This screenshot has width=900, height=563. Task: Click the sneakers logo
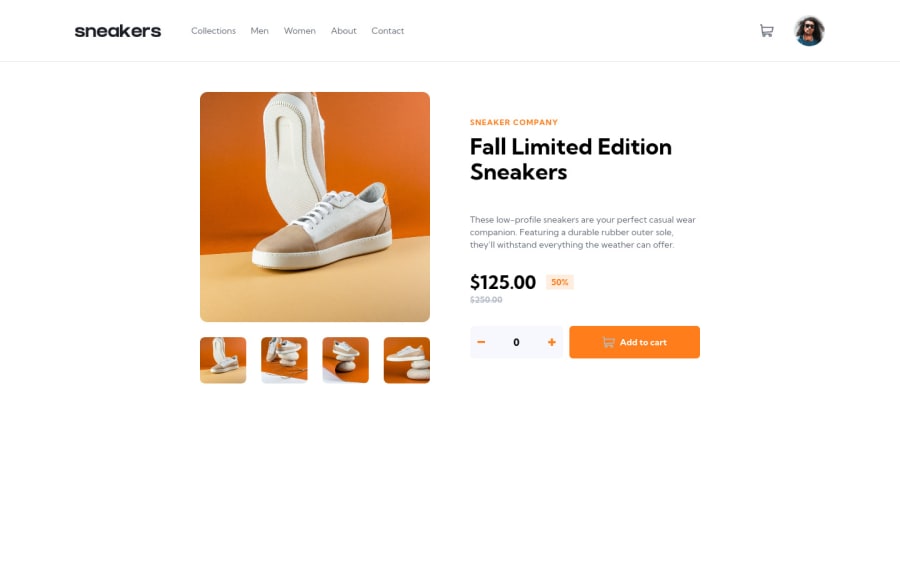(118, 31)
